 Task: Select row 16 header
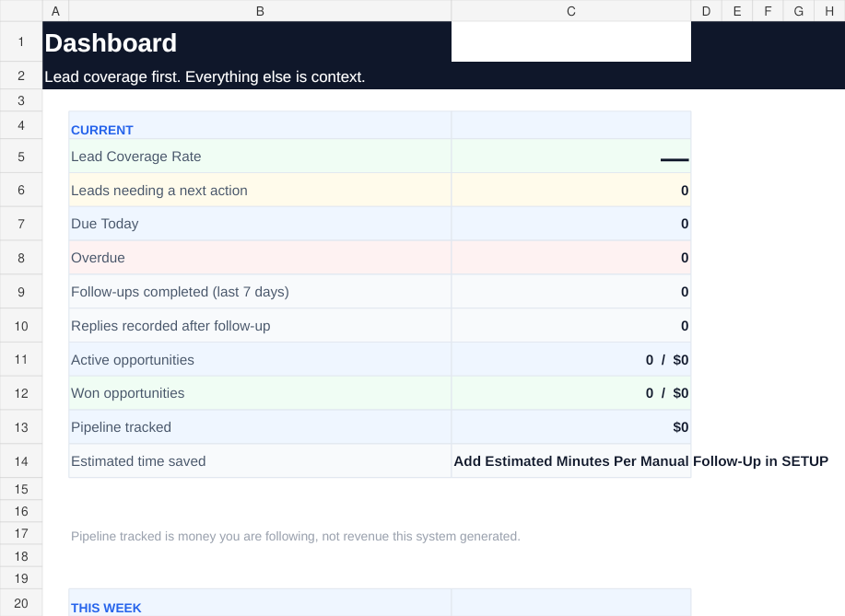[x=21, y=511]
